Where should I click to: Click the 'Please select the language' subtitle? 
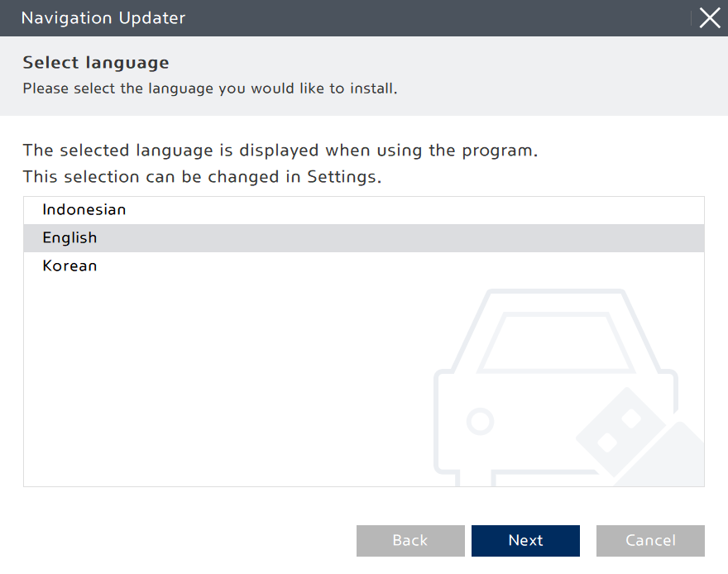coord(210,88)
